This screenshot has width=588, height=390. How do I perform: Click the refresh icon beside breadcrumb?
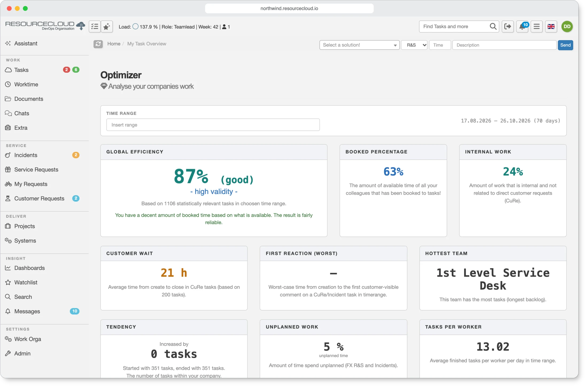(x=98, y=44)
